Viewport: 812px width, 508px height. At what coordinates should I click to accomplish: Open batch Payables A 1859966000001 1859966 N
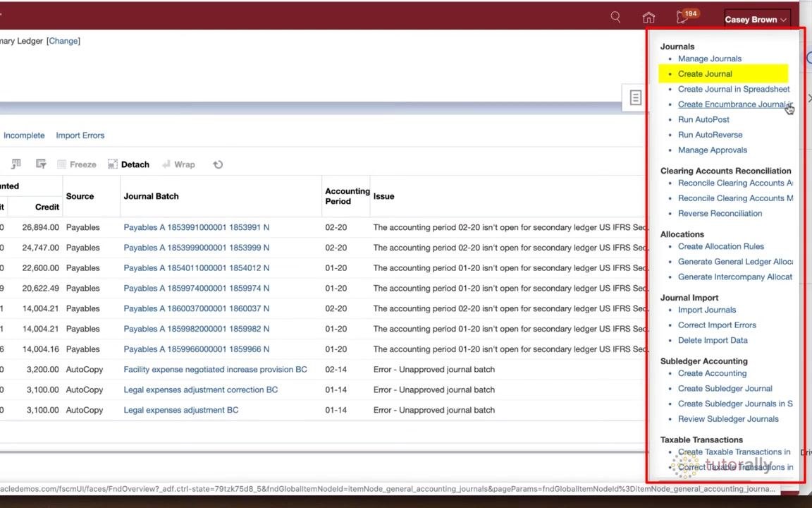(x=196, y=349)
